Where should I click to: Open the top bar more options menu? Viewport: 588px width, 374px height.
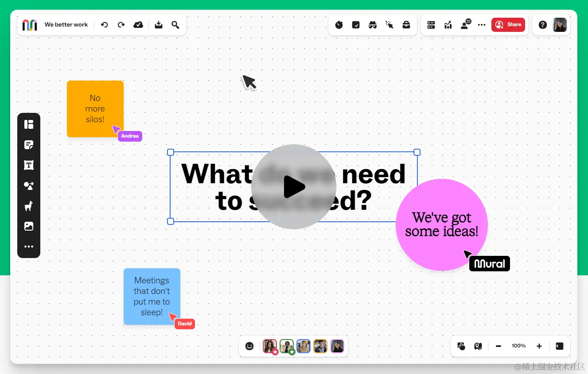tap(482, 25)
